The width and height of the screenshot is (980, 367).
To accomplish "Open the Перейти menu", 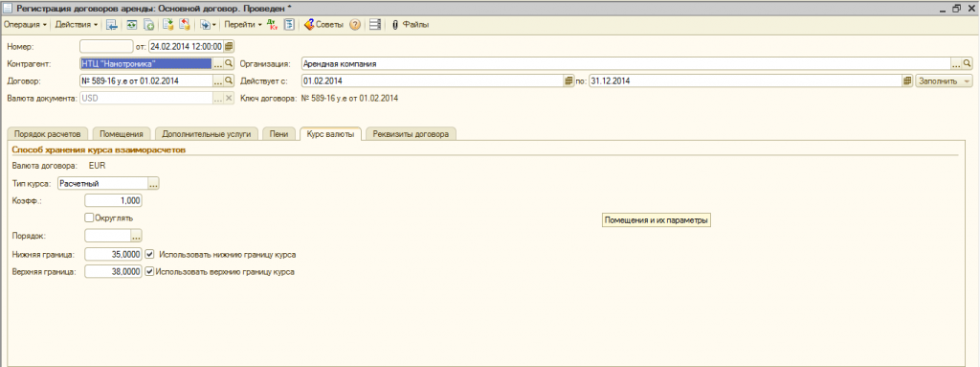I will point(243,24).
